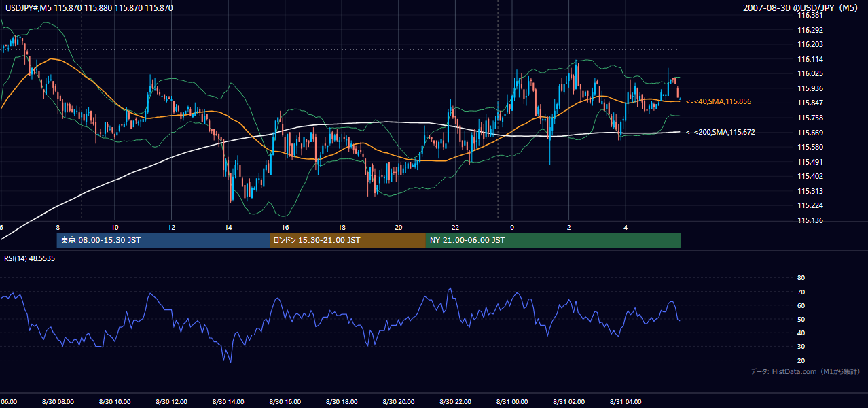This screenshot has height=408, width=868.
Task: Click price level 116.025 on the axis
Action: tap(810, 73)
